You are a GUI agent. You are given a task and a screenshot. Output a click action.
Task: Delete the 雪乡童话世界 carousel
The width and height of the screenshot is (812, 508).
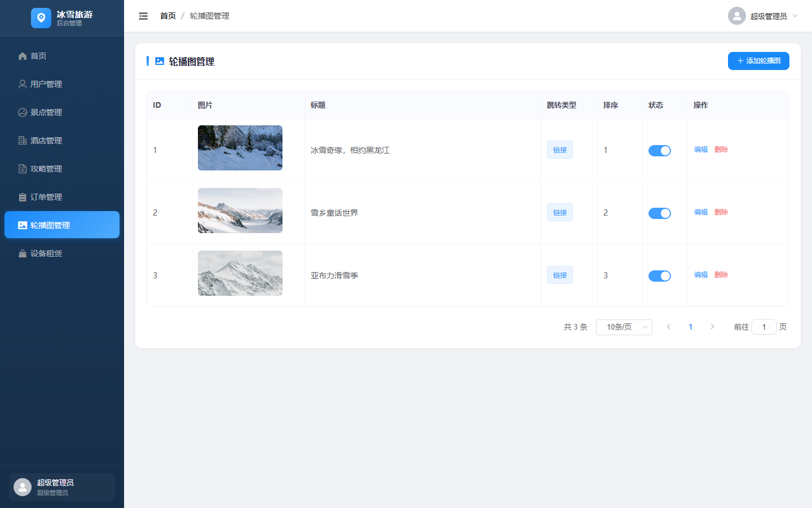pyautogui.click(x=721, y=212)
